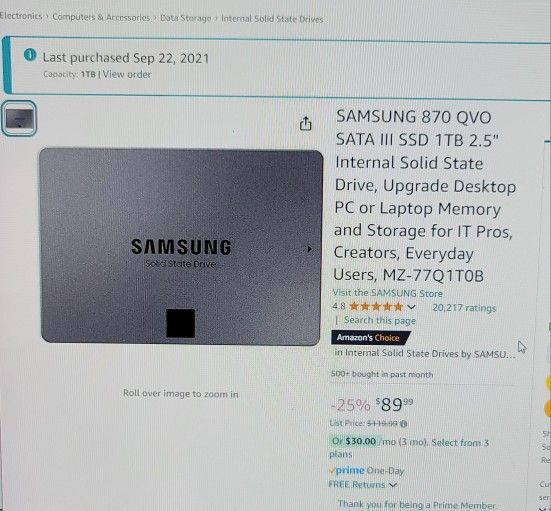The image size is (551, 511).
Task: Click the info icon next to List Price
Action: tap(404, 424)
